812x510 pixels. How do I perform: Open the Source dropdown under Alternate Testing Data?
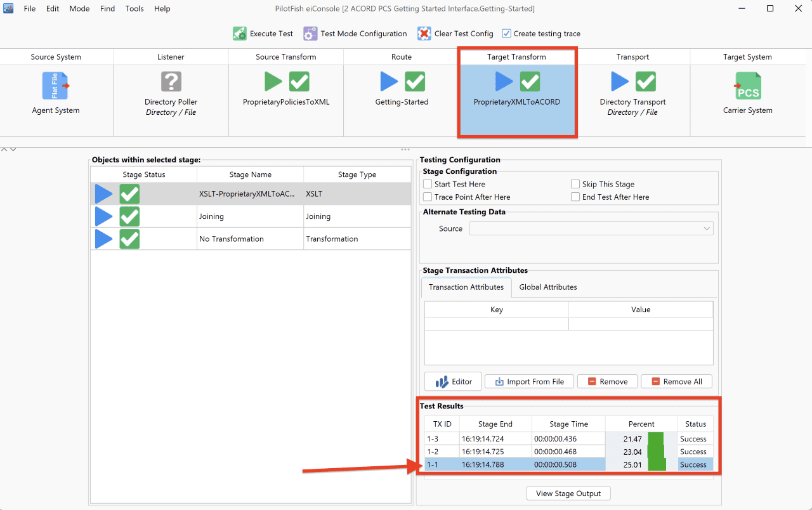point(591,228)
